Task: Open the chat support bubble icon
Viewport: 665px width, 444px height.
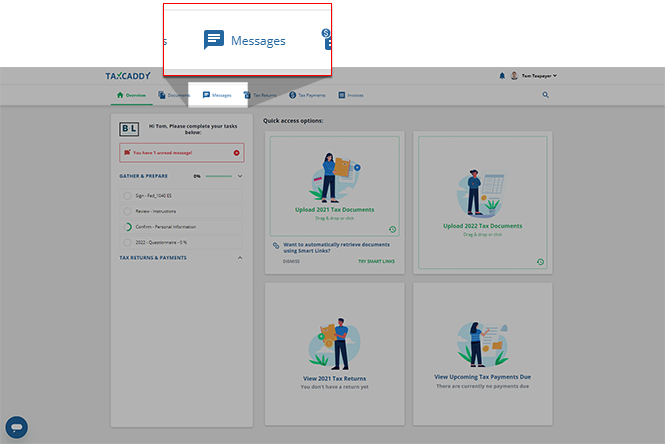Action: coord(16,426)
